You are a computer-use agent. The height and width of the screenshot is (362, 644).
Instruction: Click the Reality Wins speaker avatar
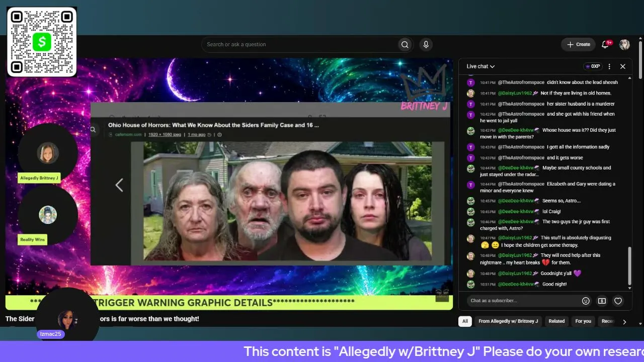pos(48,215)
